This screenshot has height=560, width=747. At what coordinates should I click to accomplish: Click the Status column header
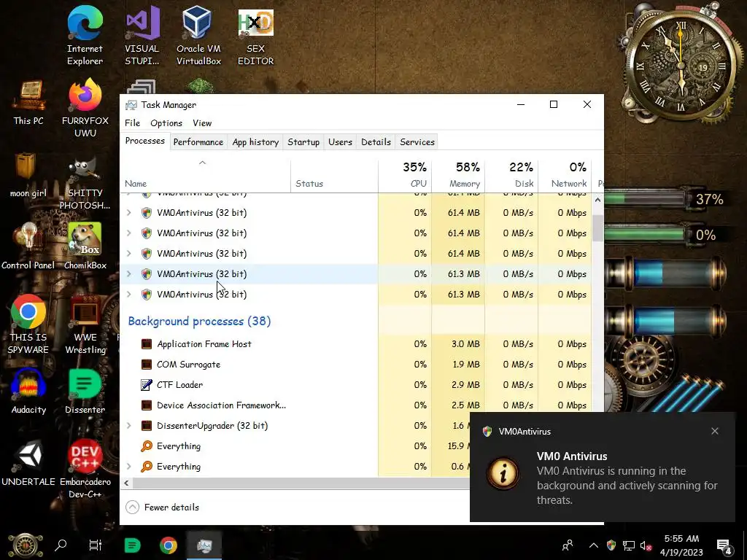(x=334, y=175)
